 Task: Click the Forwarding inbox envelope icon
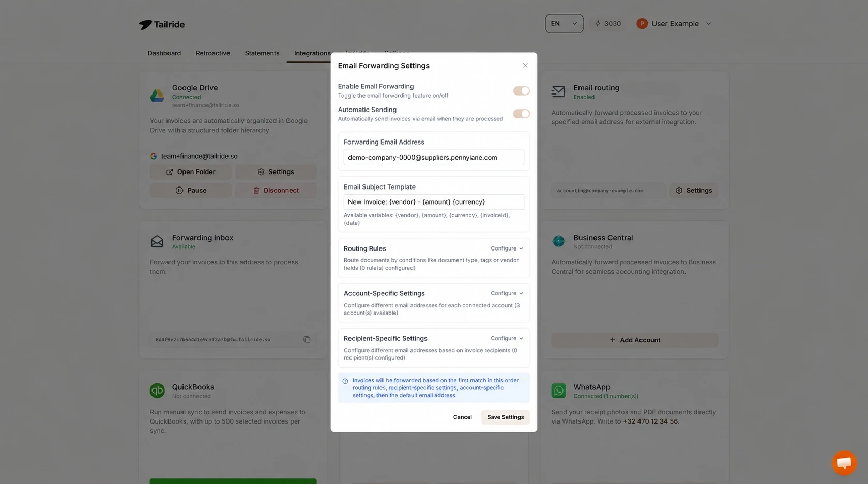(x=157, y=241)
